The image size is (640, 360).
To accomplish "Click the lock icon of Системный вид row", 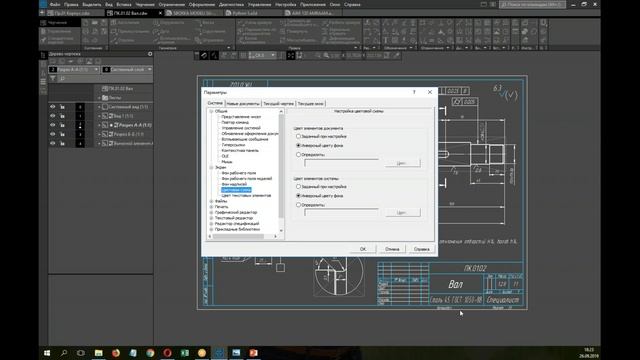I will click(x=62, y=107).
